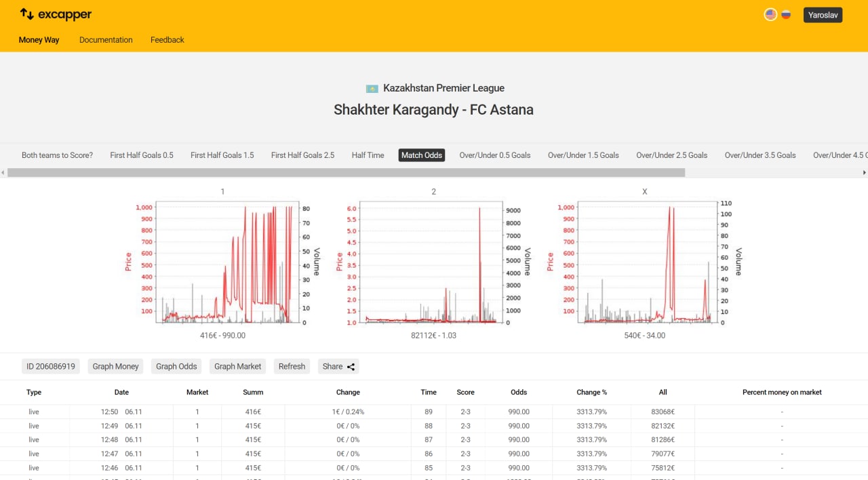Click the All column header
The width and height of the screenshot is (868, 480).
(x=663, y=393)
